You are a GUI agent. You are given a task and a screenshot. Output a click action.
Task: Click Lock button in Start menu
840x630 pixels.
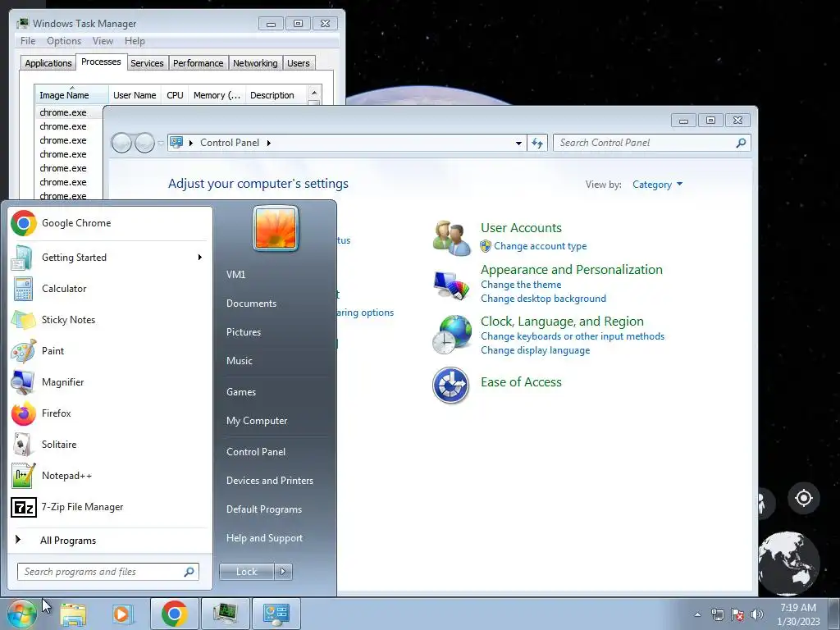pos(246,572)
